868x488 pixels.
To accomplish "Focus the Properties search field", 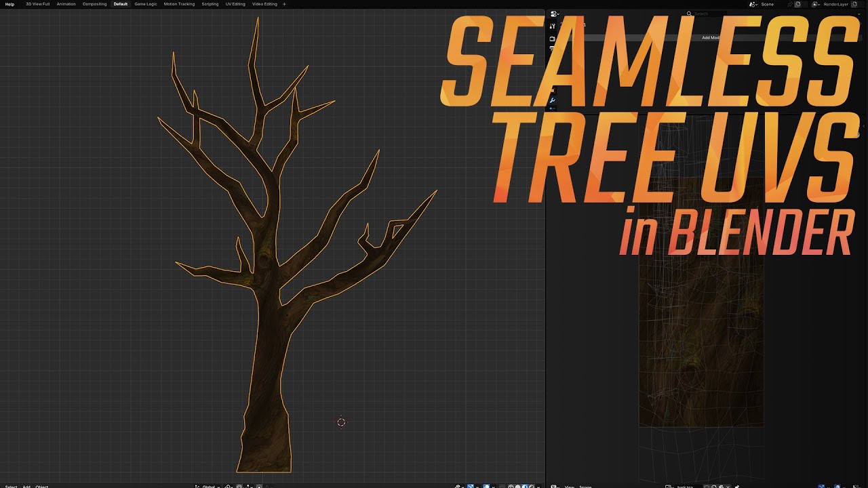I will point(705,14).
